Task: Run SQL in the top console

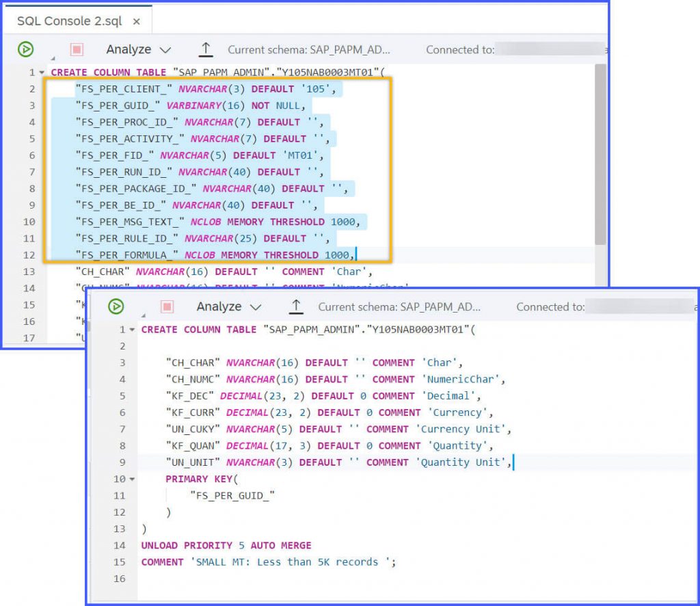Action: [25, 49]
